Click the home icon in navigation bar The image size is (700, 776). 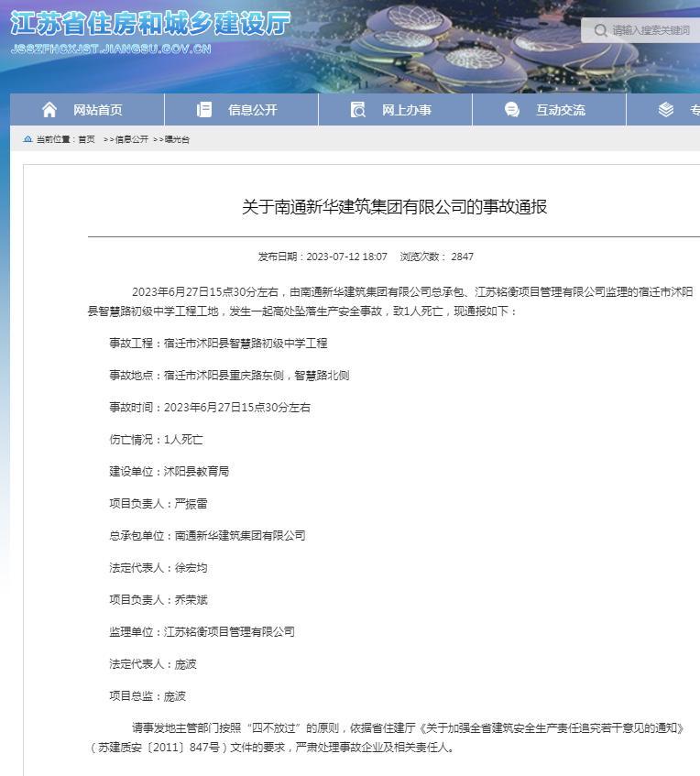(x=49, y=109)
